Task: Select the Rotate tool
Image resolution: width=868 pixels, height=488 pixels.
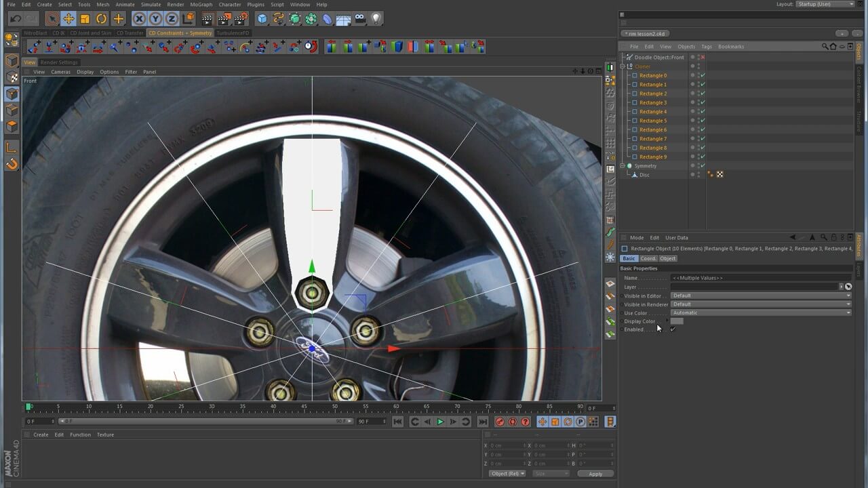Action: 101,18
